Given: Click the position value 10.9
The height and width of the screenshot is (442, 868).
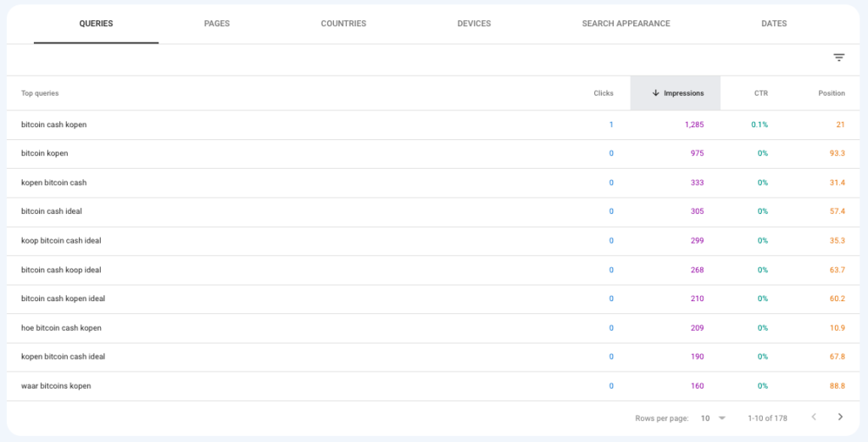Looking at the screenshot, I should pos(837,328).
